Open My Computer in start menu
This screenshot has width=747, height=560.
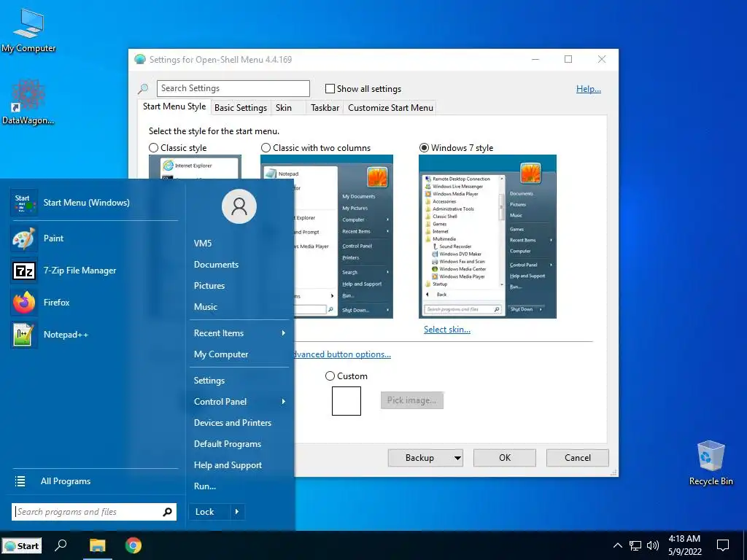[221, 354]
